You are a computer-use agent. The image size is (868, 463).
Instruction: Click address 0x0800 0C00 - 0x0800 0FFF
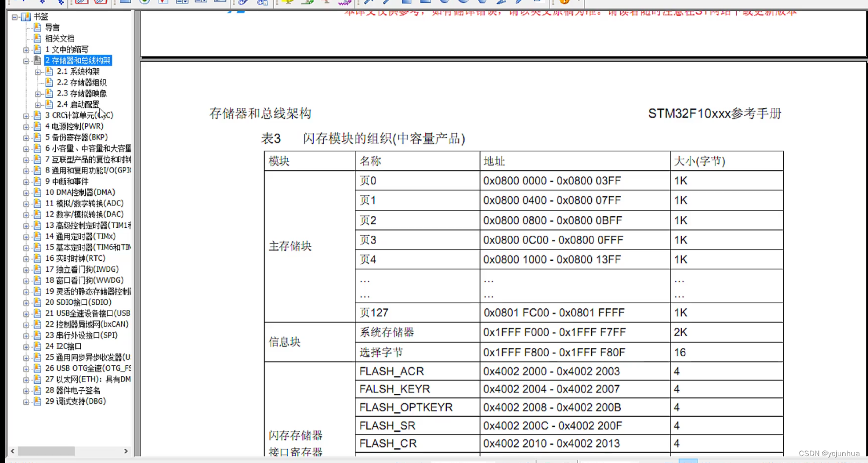pos(553,240)
